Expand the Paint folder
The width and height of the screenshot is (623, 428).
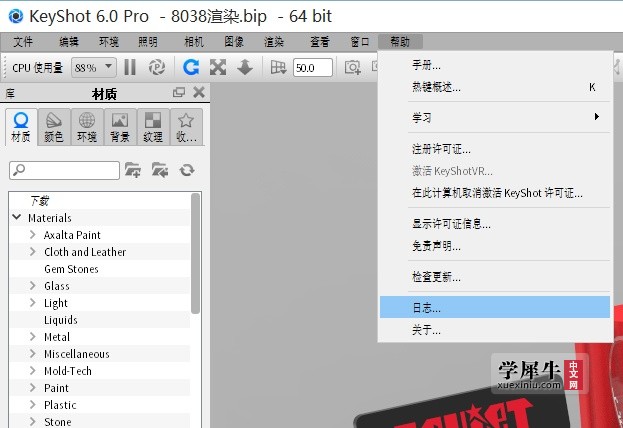33,387
